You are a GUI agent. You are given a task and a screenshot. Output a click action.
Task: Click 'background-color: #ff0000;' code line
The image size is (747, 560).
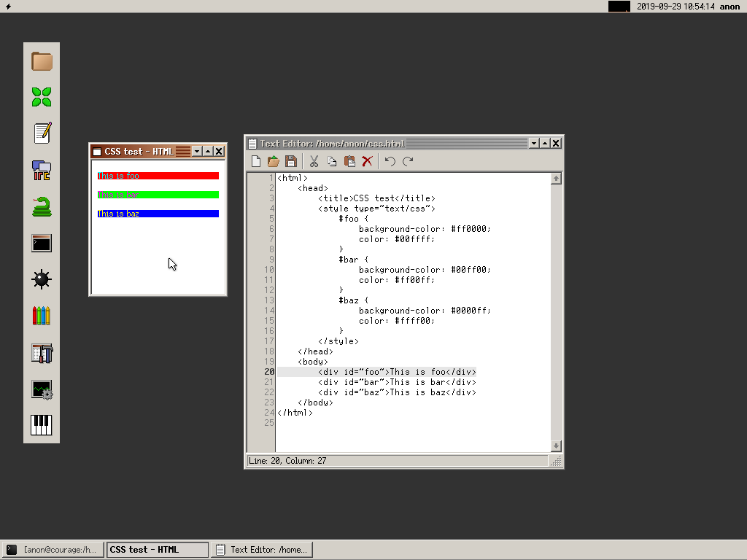[425, 229]
